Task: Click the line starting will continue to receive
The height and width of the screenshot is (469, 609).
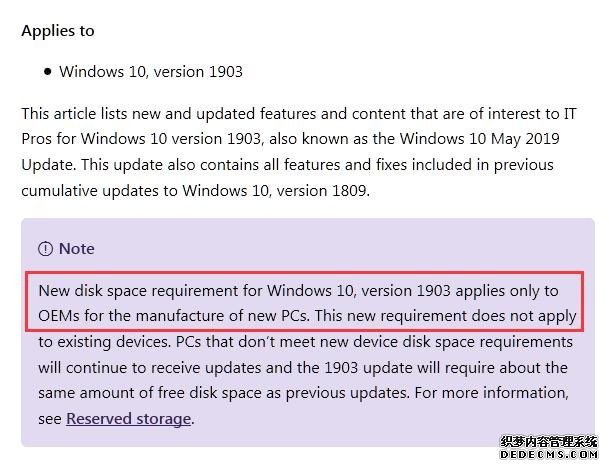Action: click(x=303, y=367)
